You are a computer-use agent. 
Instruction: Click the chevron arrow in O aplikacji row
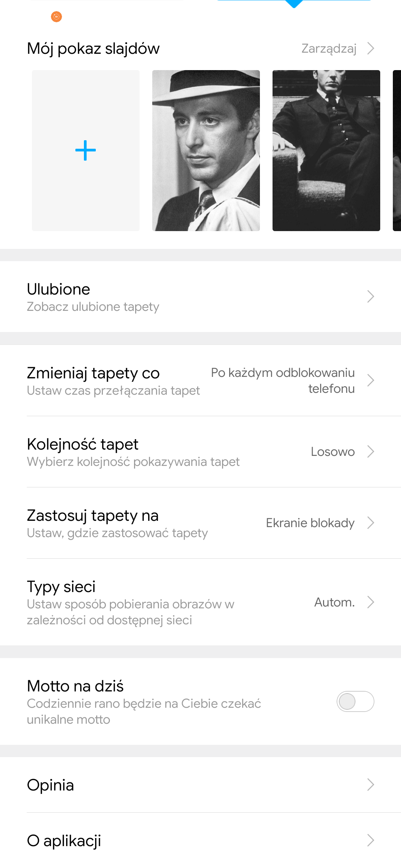370,840
